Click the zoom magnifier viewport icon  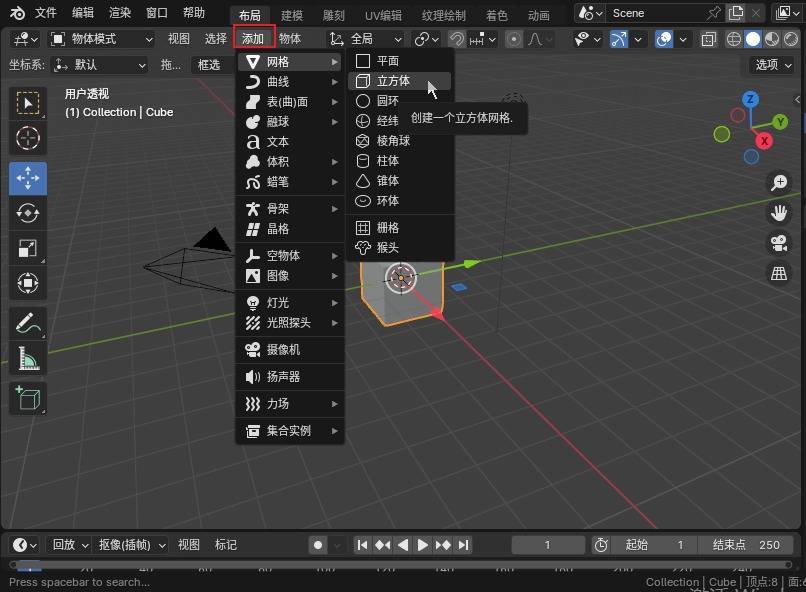coord(778,183)
